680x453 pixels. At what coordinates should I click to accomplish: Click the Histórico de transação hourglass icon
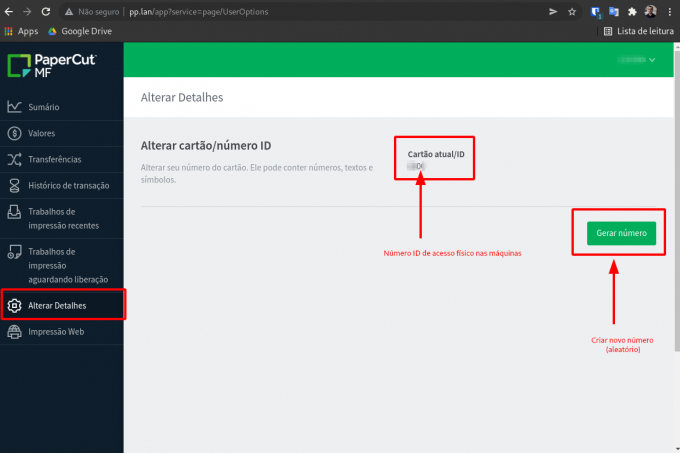tap(14, 185)
